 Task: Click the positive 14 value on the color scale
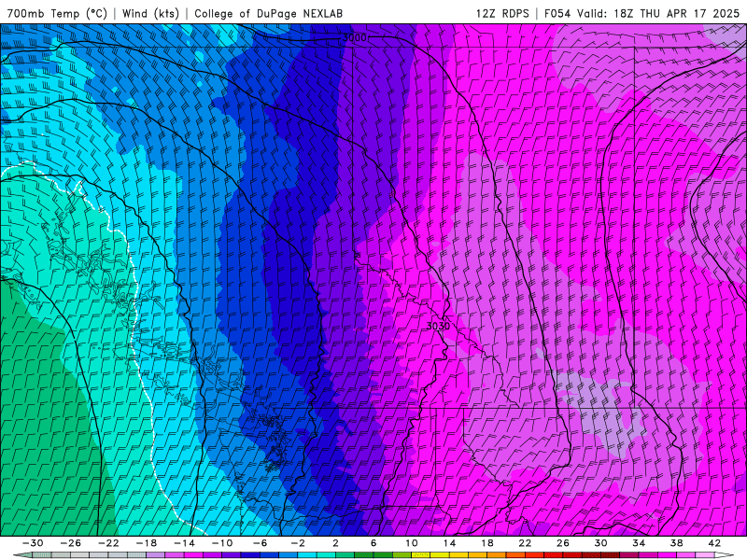tap(449, 543)
